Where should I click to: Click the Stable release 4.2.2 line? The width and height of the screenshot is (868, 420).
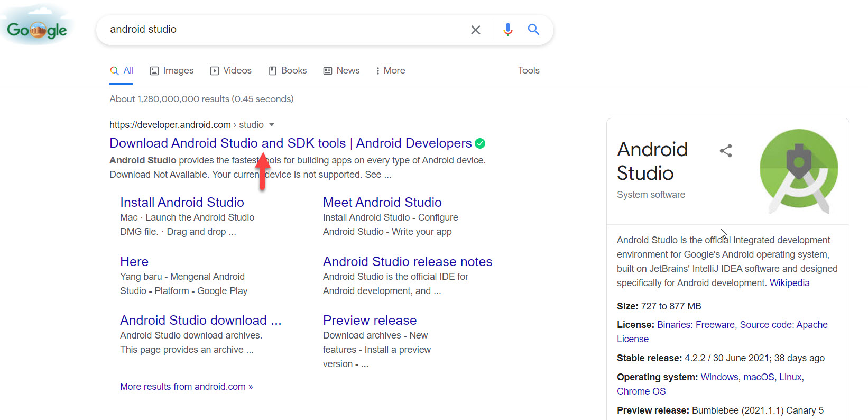[x=721, y=358]
